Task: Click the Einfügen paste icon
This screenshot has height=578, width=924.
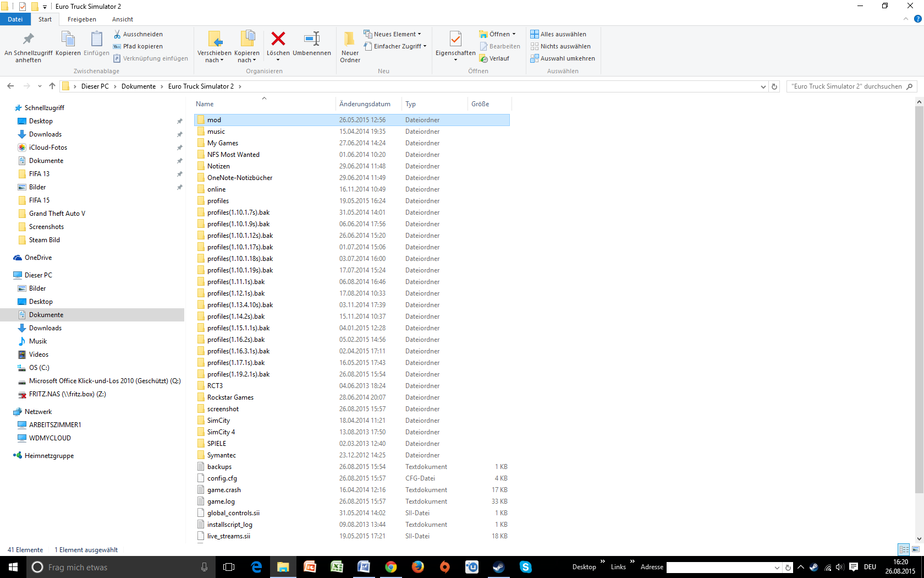Action: tap(96, 44)
